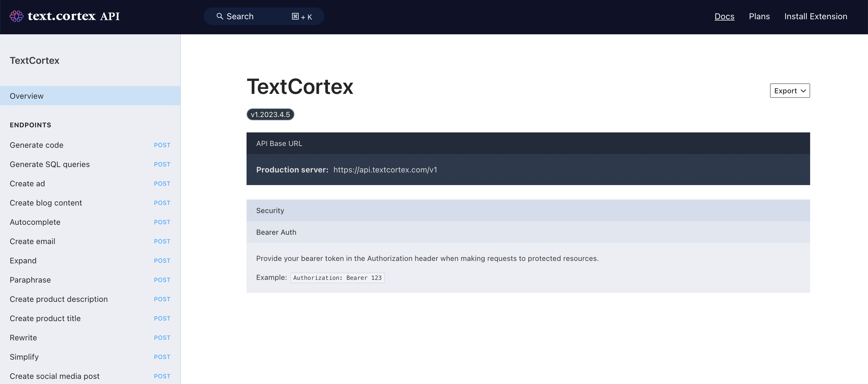Click the production server URL
This screenshot has width=868, height=384.
(385, 170)
